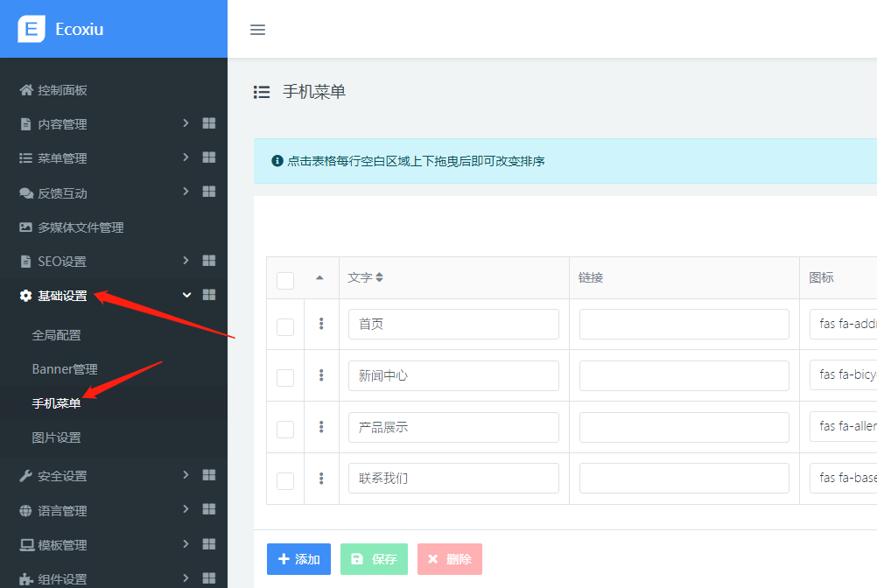The width and height of the screenshot is (877, 588).
Task: Toggle the hamburger sidebar menu icon
Action: 257,30
